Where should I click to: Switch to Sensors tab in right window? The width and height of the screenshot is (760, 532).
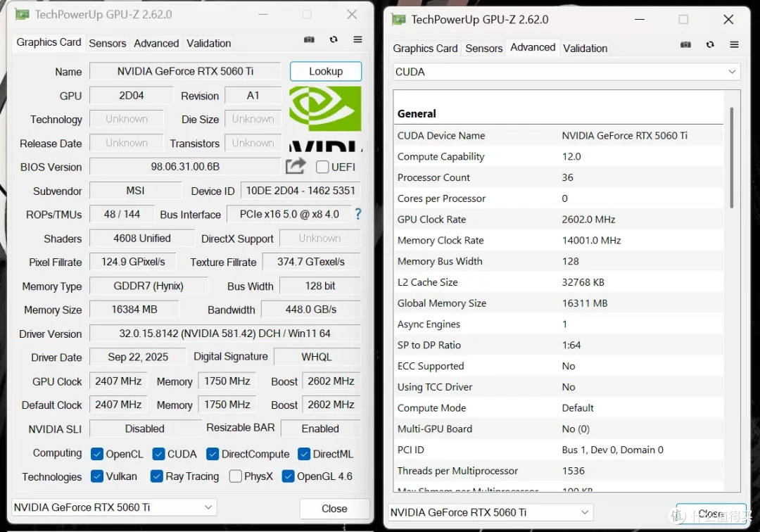pos(483,49)
